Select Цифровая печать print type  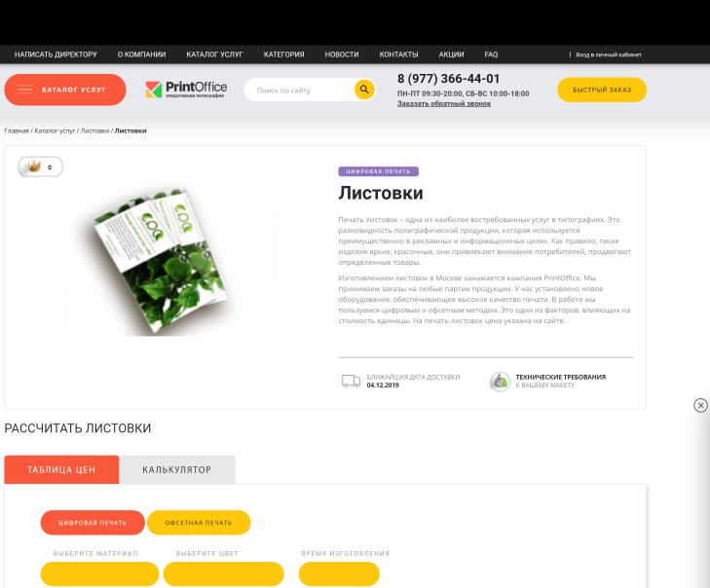pos(93,523)
